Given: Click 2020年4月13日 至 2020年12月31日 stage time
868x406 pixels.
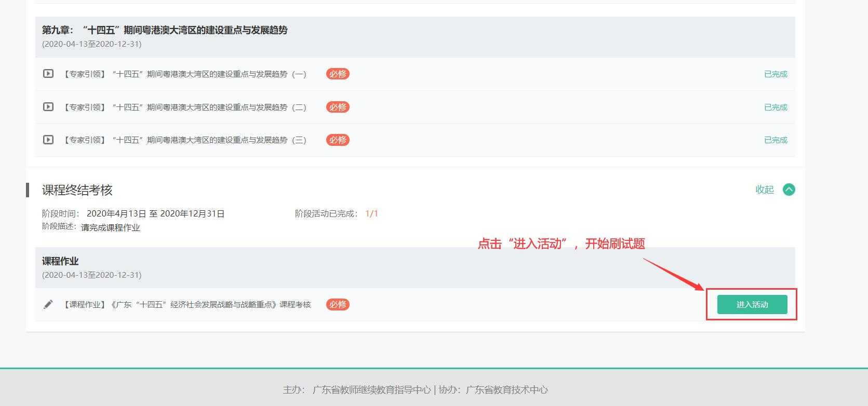Looking at the screenshot, I should click(156, 214).
